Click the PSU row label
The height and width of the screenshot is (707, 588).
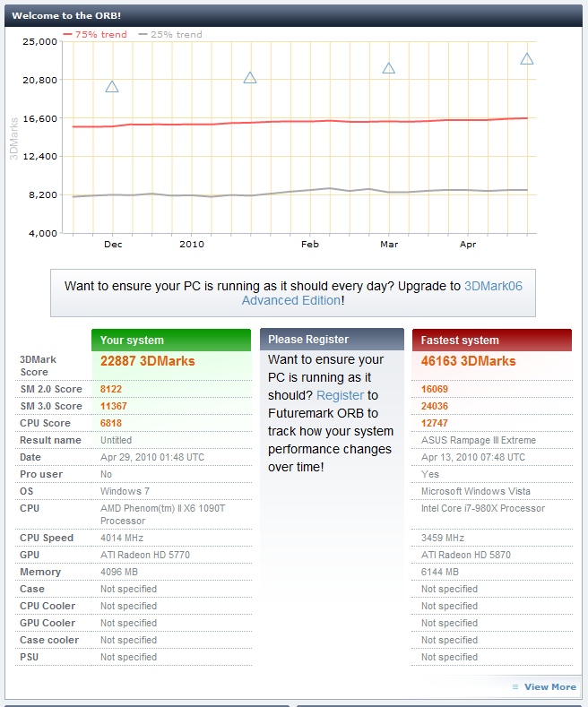click(29, 657)
